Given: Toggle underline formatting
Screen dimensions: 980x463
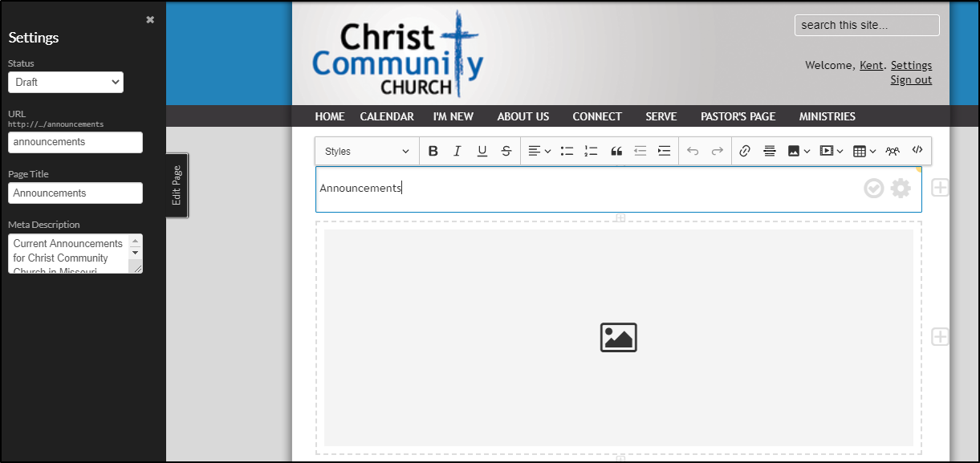Looking at the screenshot, I should (482, 151).
